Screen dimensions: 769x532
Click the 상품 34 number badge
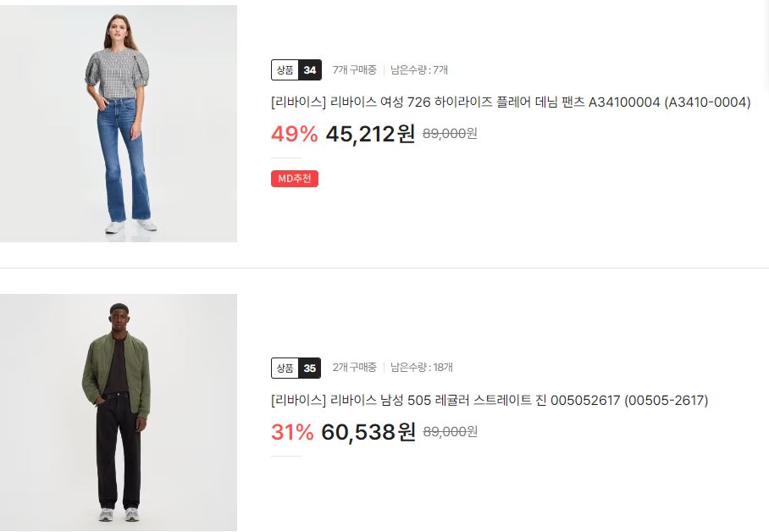pyautogui.click(x=296, y=69)
